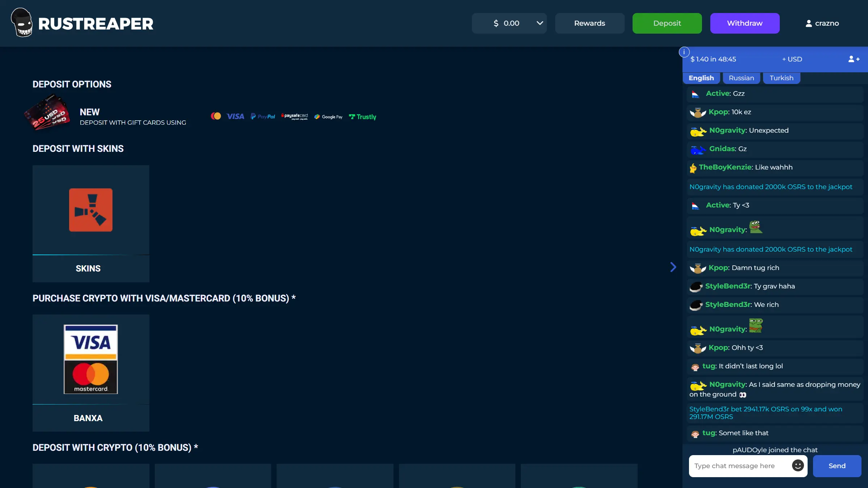The width and height of the screenshot is (868, 488).
Task: Open the balance currency dropdown arrow
Action: click(540, 23)
